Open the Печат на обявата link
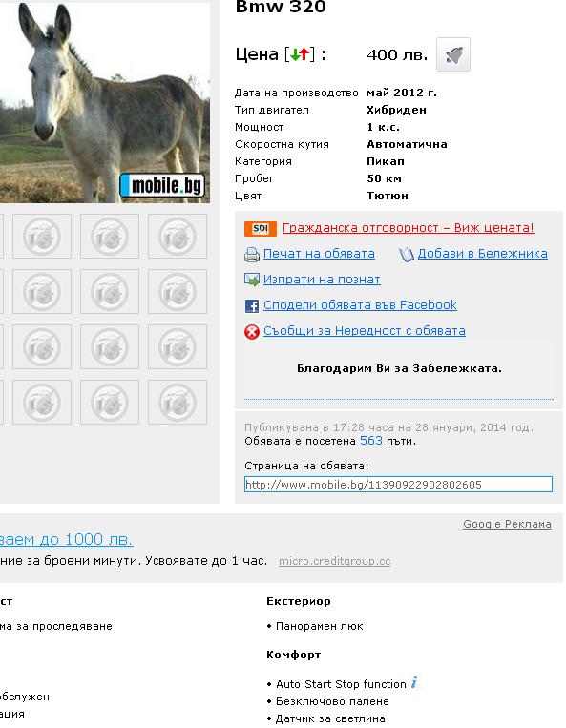Viewport: 566px width, 728px height. tap(319, 254)
